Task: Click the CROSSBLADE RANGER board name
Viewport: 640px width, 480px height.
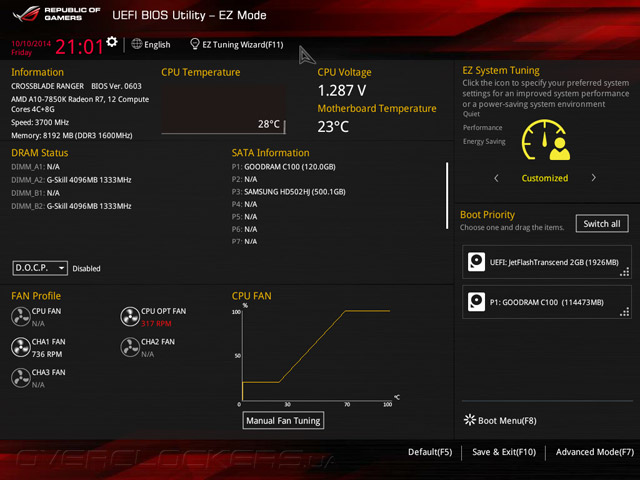Action: [x=47, y=86]
